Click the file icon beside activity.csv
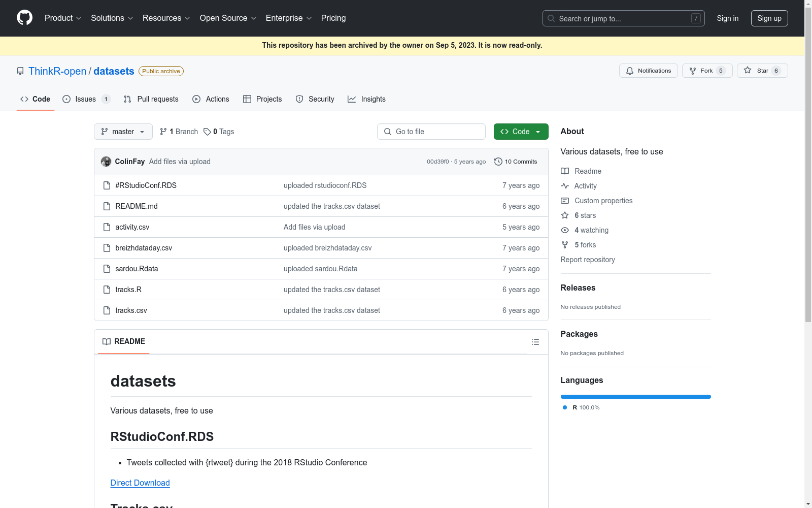Image resolution: width=812 pixels, height=508 pixels. pos(107,227)
